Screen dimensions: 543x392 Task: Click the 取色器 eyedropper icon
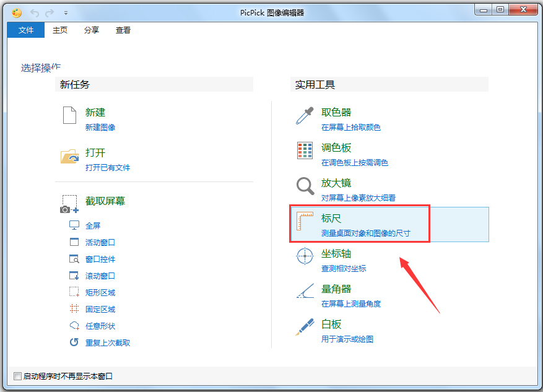point(305,116)
